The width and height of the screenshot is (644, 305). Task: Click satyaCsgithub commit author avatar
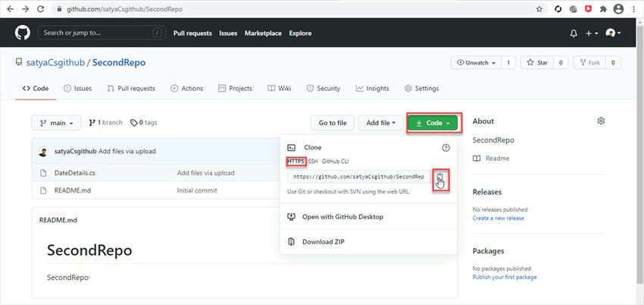click(x=42, y=151)
